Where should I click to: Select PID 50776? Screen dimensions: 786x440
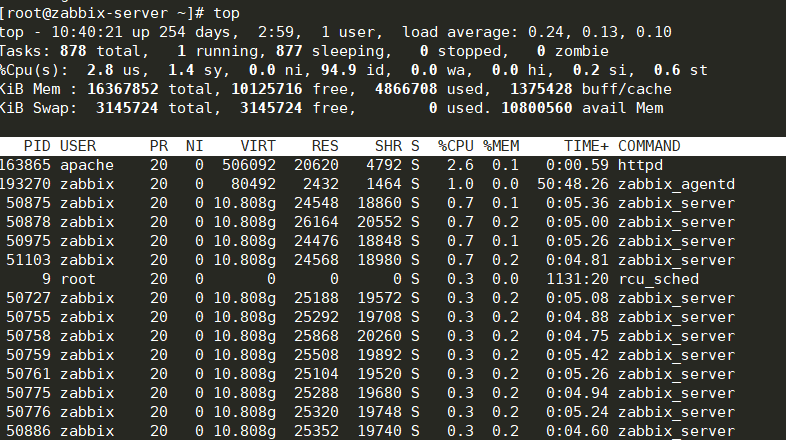[x=29, y=412]
